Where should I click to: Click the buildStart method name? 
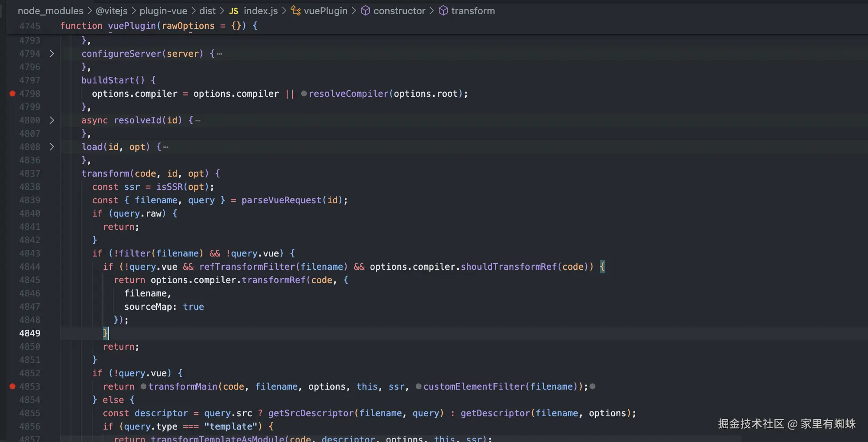(108, 80)
